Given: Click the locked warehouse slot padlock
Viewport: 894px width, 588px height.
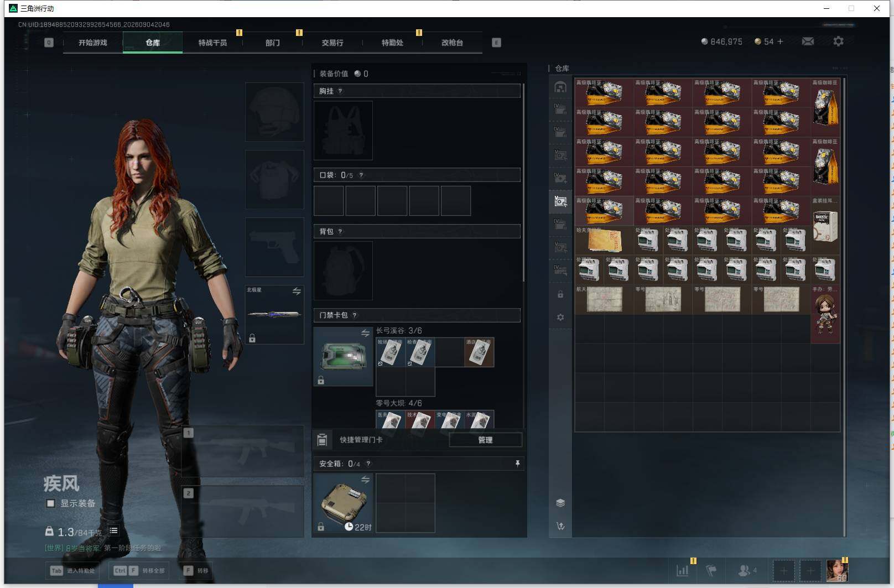Looking at the screenshot, I should pos(560,294).
